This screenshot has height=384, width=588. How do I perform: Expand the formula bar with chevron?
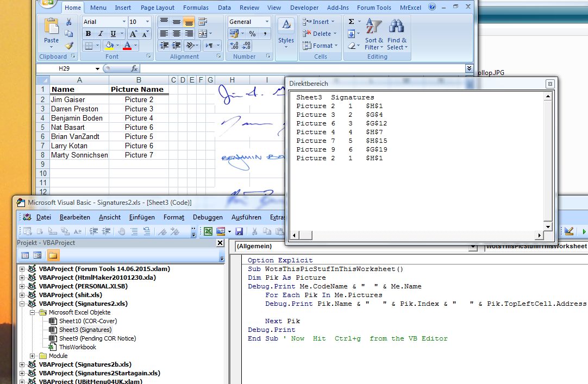point(469,68)
